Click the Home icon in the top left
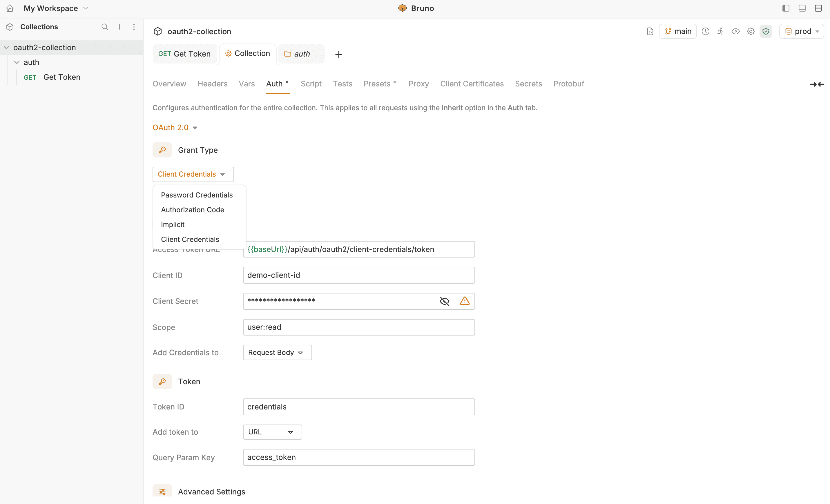The height and width of the screenshot is (504, 830). click(x=10, y=8)
